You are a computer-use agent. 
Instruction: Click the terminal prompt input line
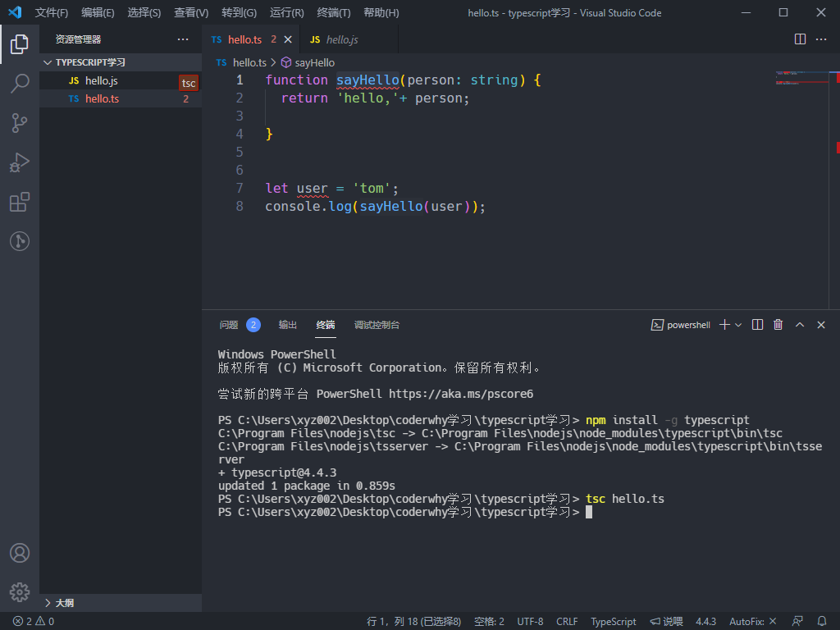click(404, 512)
